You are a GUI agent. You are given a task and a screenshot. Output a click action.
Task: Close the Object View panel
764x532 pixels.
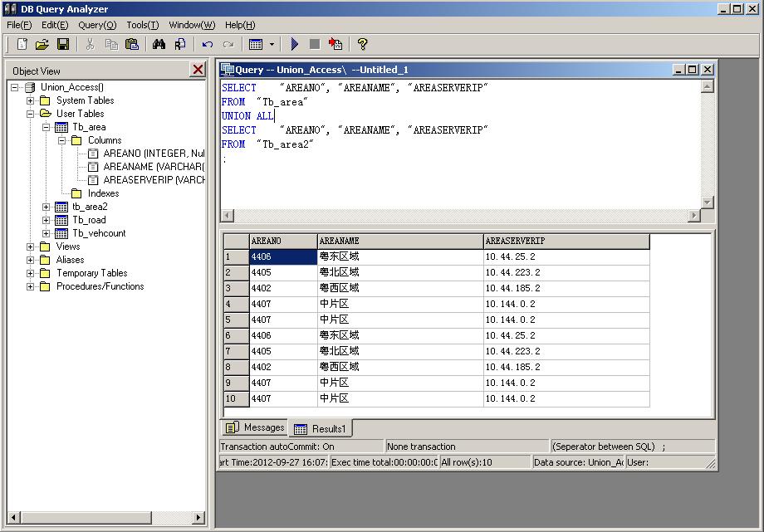[198, 70]
